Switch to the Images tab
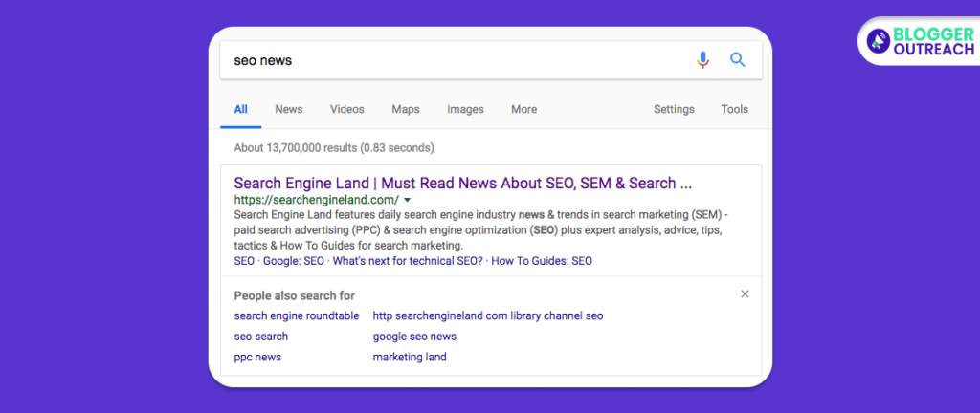 [465, 109]
